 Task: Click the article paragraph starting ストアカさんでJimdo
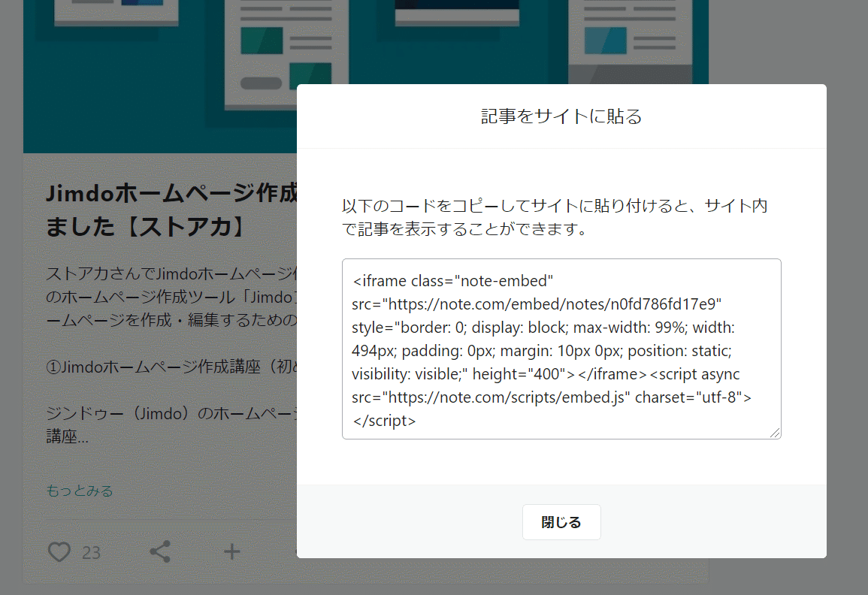[x=171, y=297]
